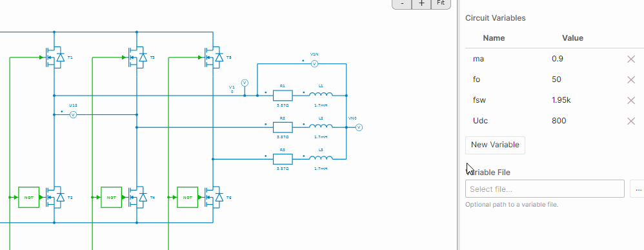Image resolution: width=644 pixels, height=250 pixels.
Task: Delete the fsw variable
Action: [631, 100]
